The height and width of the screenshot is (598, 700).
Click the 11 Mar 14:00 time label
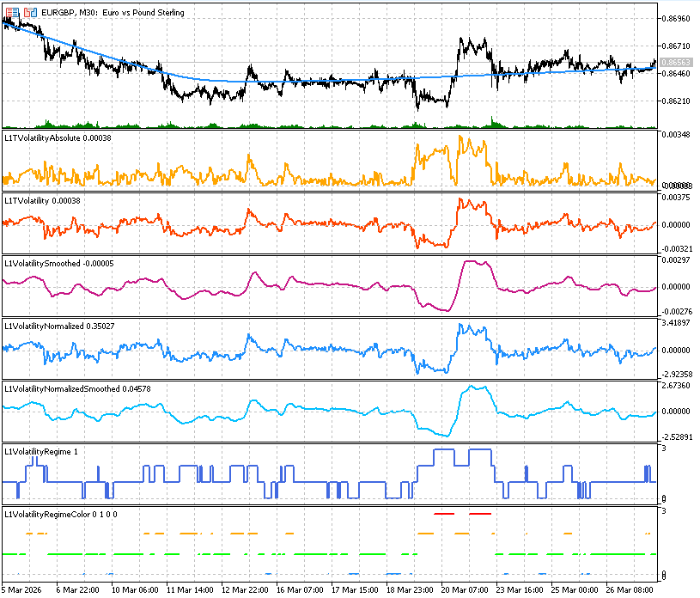tap(190, 590)
